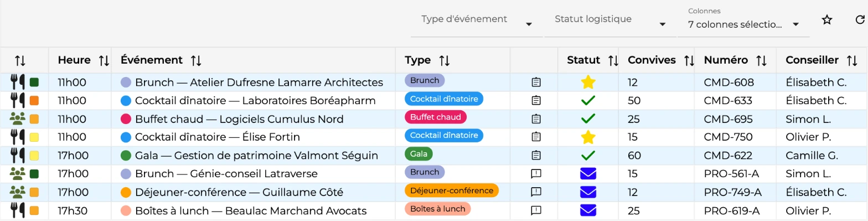Screen dimensions: 868x221
Task: Click fork-knife icon in CMD-750 row
Action: click(x=18, y=137)
